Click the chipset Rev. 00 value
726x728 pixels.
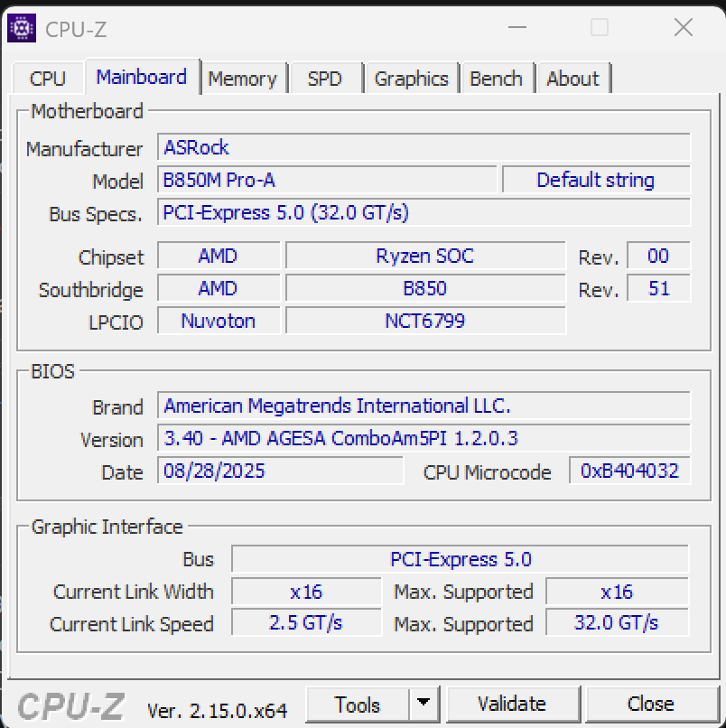(658, 256)
